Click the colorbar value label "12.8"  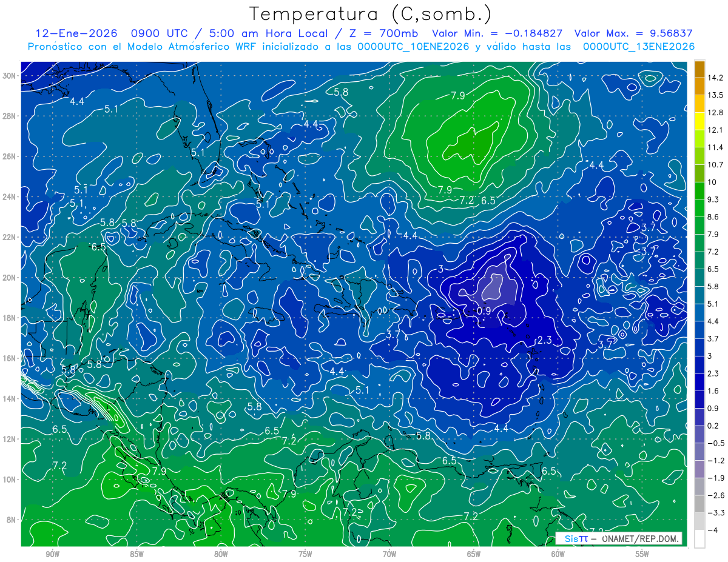pyautogui.click(x=716, y=112)
